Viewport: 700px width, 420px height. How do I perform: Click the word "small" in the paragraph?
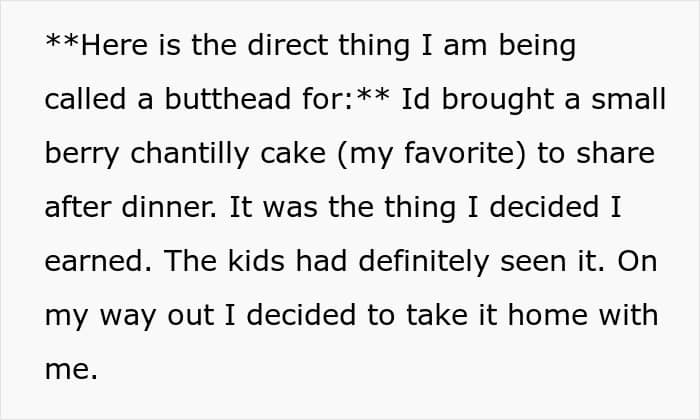point(629,99)
